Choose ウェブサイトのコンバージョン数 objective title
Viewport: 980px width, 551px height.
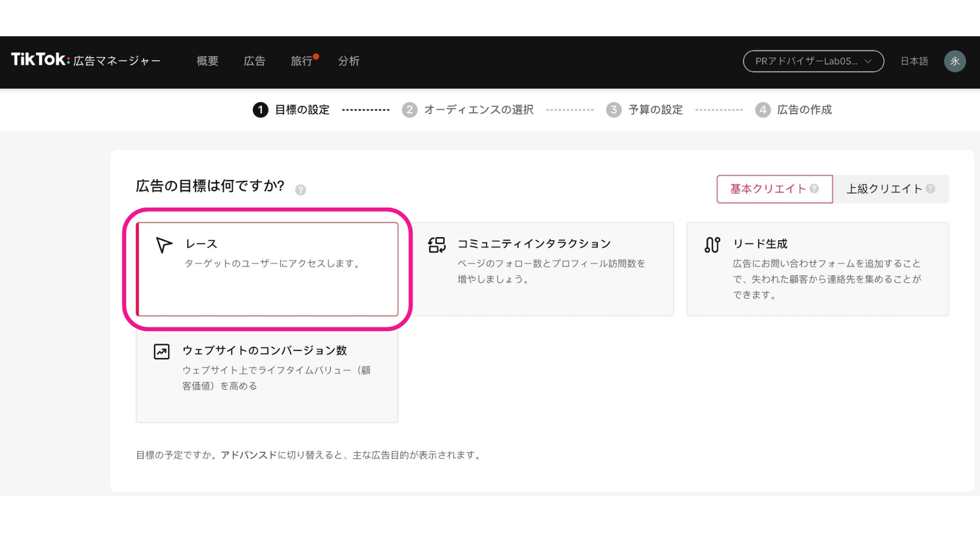click(264, 350)
